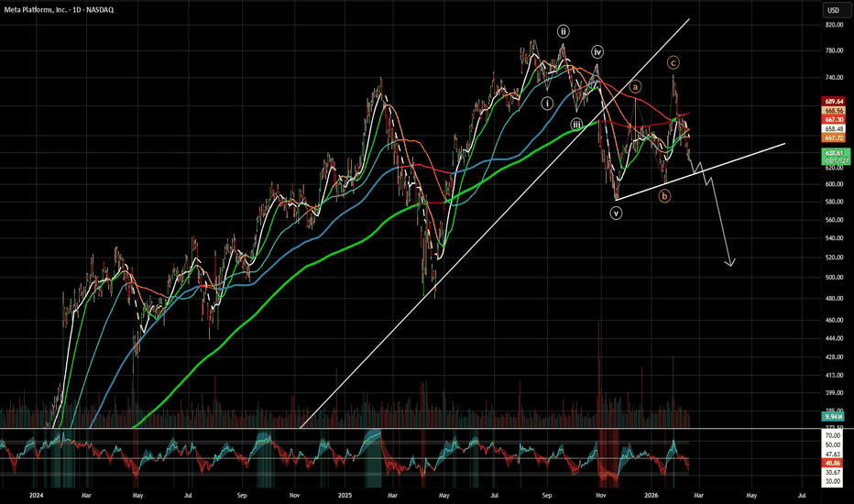
Task: Click the 30.67 oscillator value
Action: tap(833, 473)
